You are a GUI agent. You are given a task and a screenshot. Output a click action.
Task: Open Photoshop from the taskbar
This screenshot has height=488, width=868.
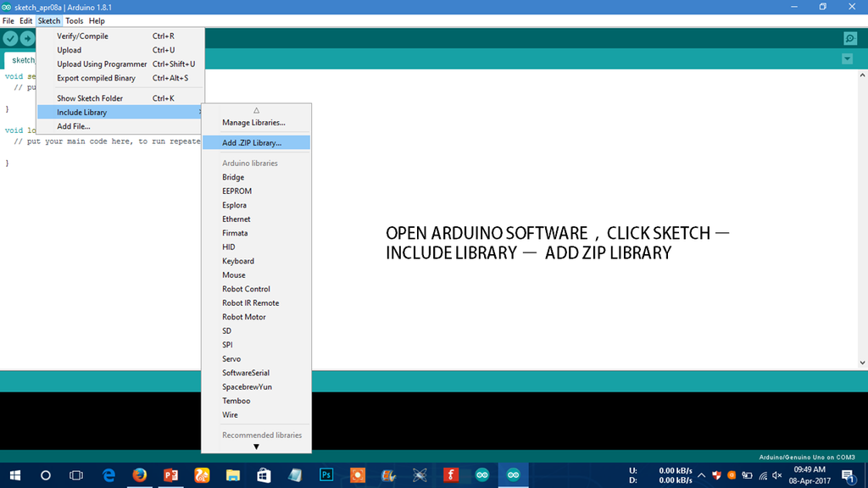click(326, 475)
